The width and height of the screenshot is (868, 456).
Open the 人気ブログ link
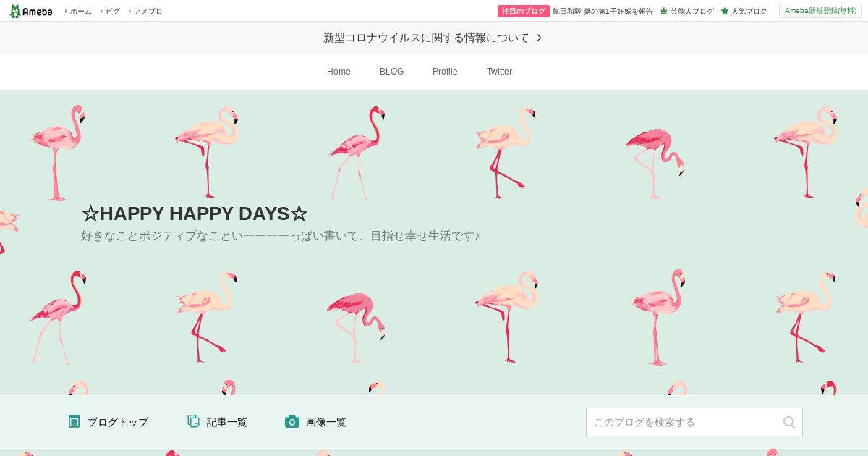(749, 11)
